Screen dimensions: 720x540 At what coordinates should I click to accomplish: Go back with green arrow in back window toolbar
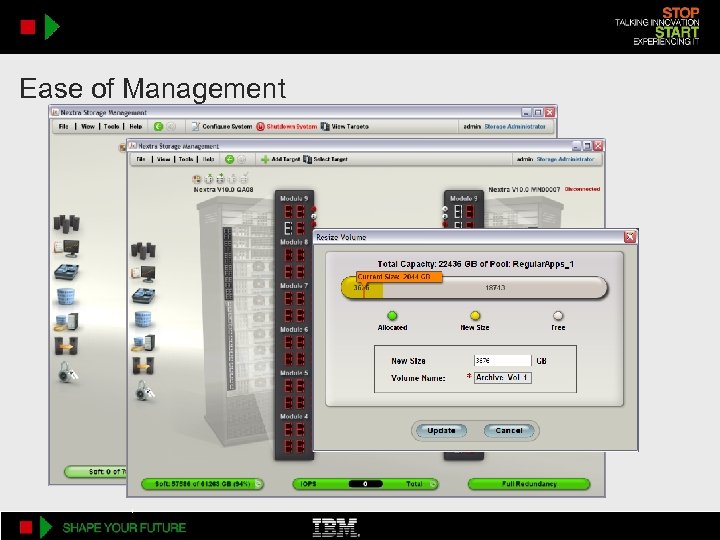click(x=158, y=126)
